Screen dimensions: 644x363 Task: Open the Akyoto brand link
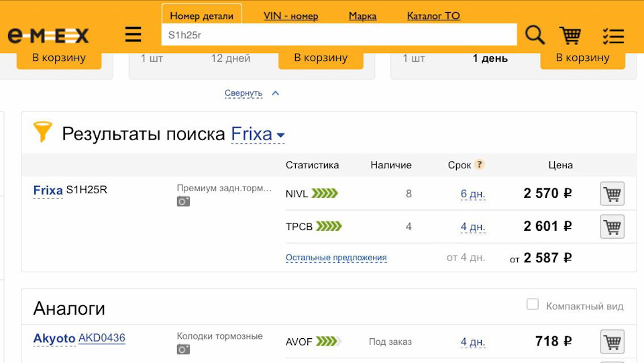[54, 338]
